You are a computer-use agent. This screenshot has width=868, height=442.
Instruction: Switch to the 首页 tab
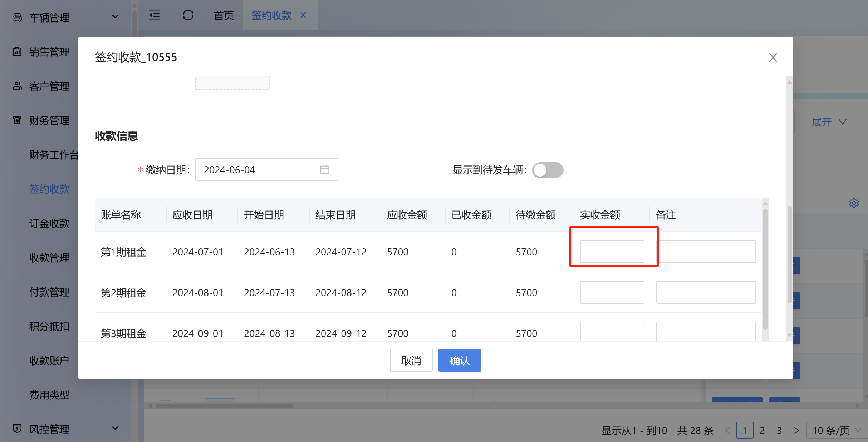pos(224,15)
